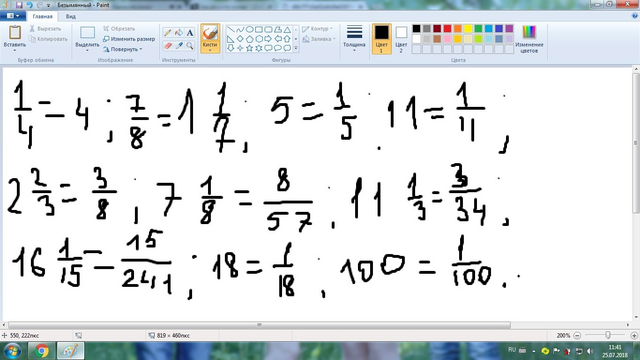The width and height of the screenshot is (640, 360).
Task: Expand the Повернуть rotate dropdown
Action: (122, 49)
